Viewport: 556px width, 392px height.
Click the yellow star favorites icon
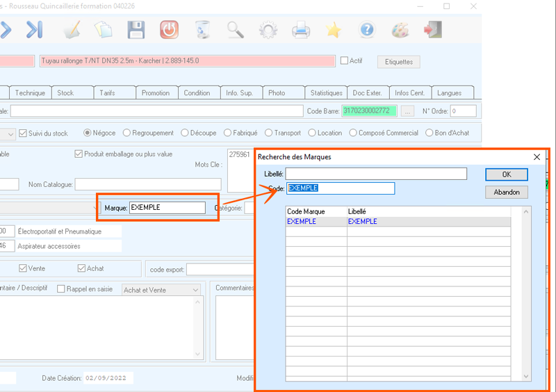[x=334, y=30]
